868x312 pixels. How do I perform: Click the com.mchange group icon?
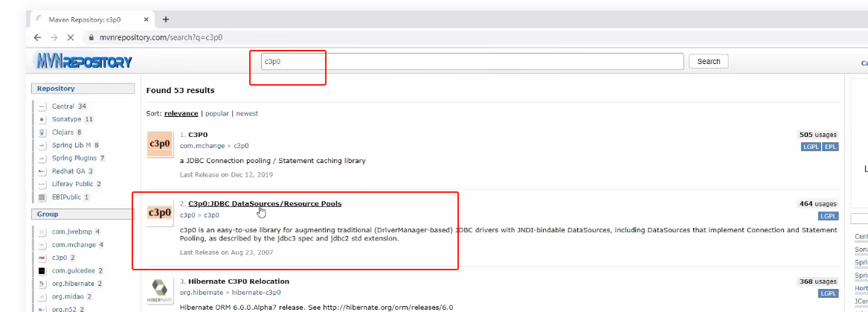coord(42,245)
